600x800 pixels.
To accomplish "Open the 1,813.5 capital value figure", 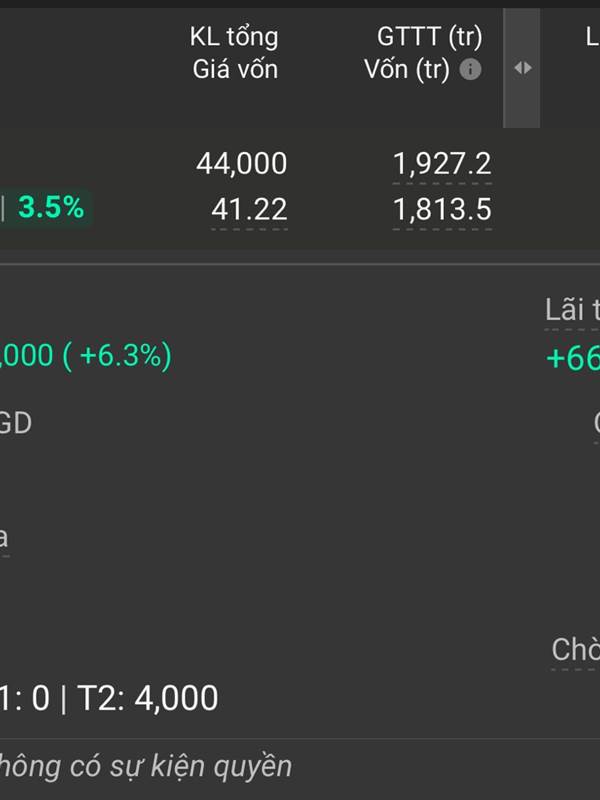I will click(442, 210).
